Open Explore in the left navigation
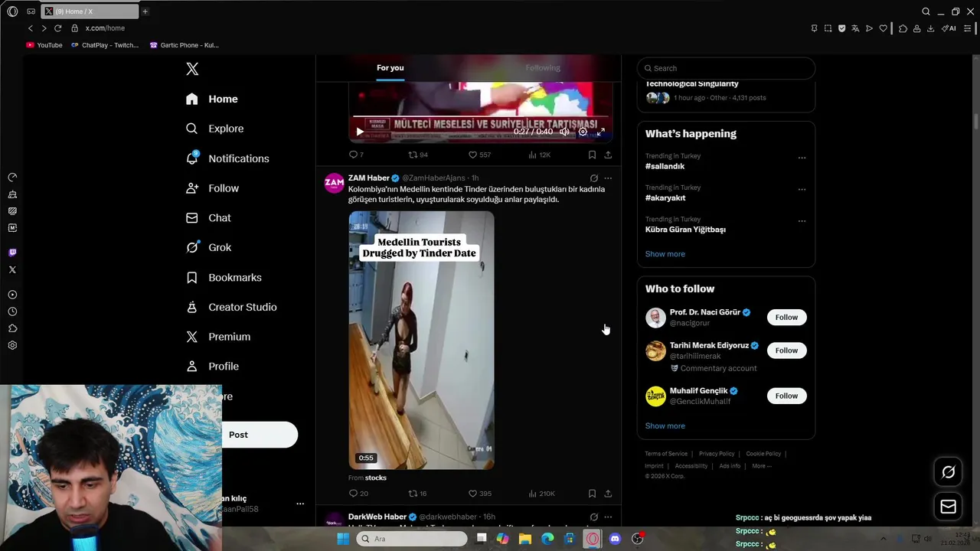980x551 pixels. click(215, 129)
